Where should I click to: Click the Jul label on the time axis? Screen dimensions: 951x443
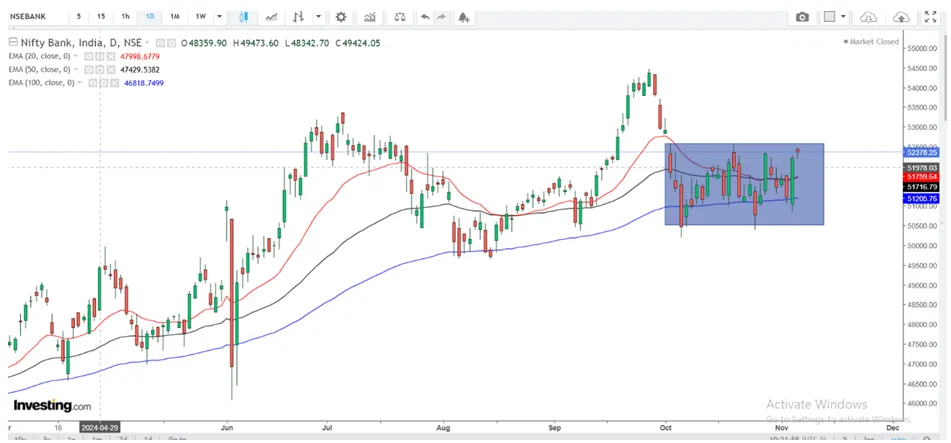coord(328,427)
